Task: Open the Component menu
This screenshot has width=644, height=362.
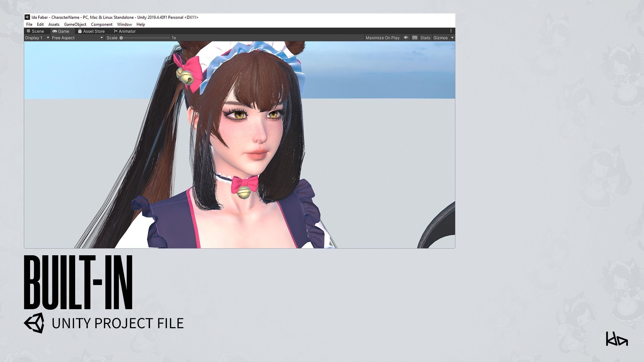Action: pyautogui.click(x=102, y=24)
